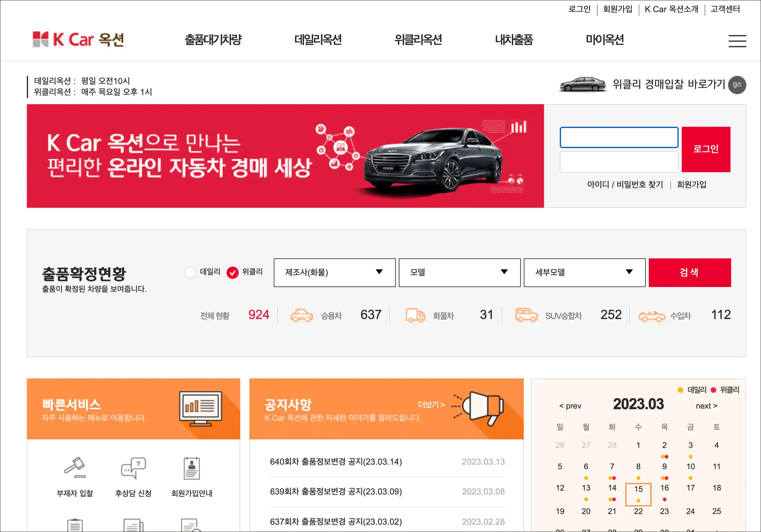Go to previous month with prev
761x532 pixels.
coord(570,406)
